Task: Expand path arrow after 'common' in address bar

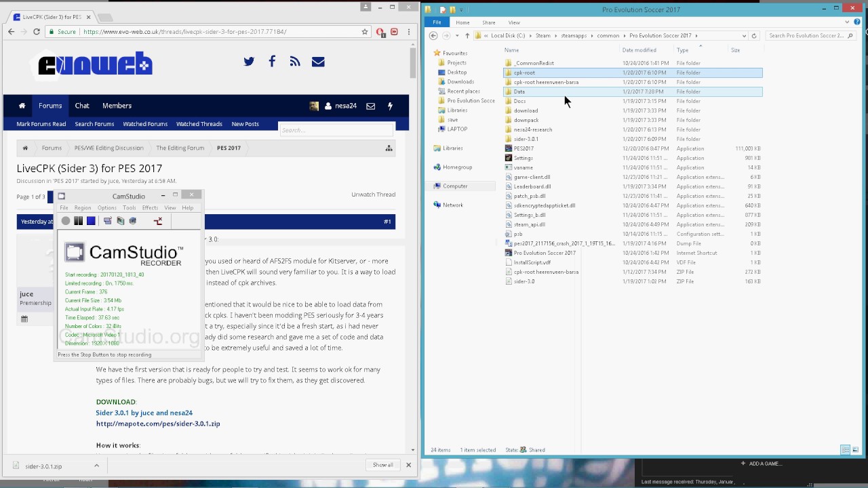Action: (624, 36)
